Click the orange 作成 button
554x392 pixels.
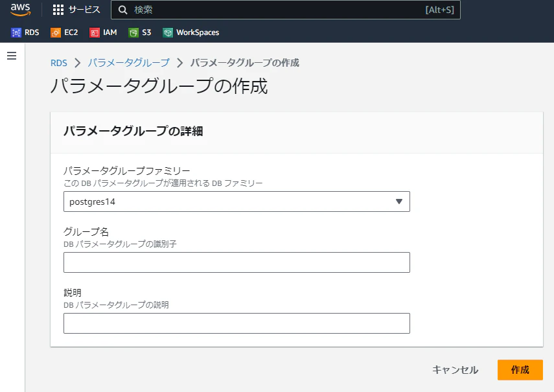[x=520, y=370]
